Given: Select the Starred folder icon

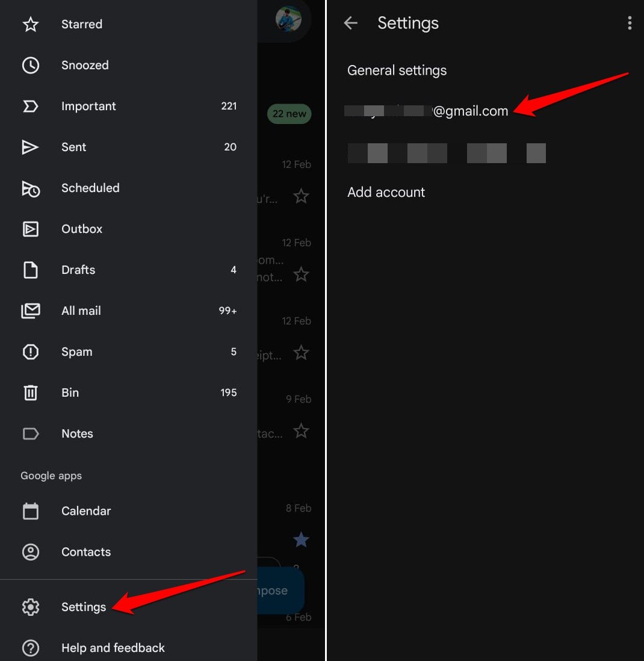Looking at the screenshot, I should (x=31, y=24).
